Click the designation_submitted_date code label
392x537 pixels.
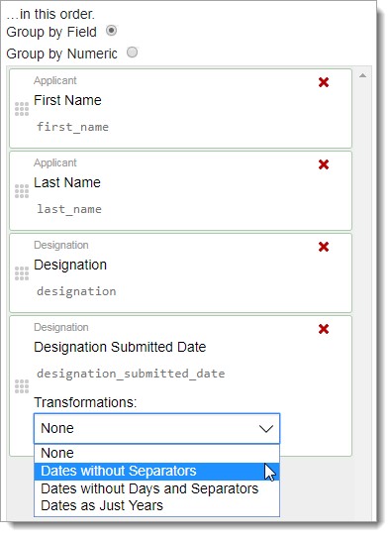[131, 374]
